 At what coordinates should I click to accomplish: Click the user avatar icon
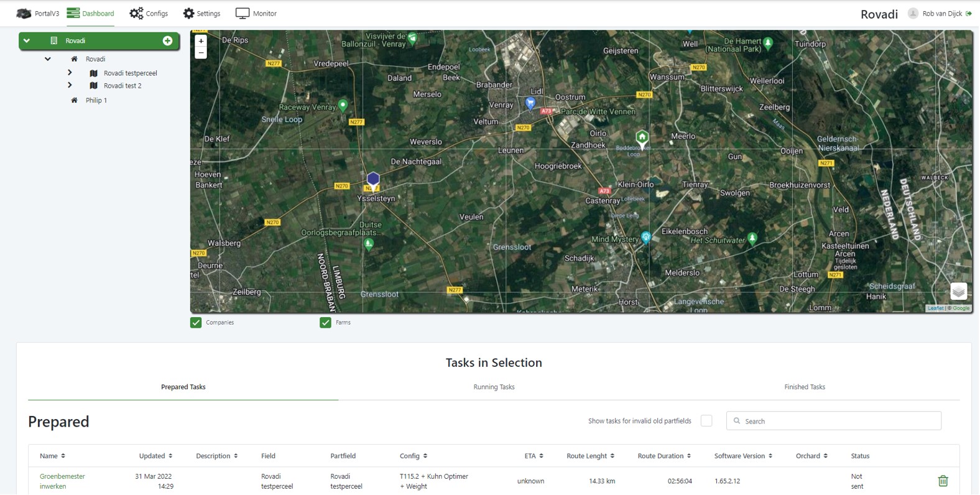pyautogui.click(x=913, y=13)
